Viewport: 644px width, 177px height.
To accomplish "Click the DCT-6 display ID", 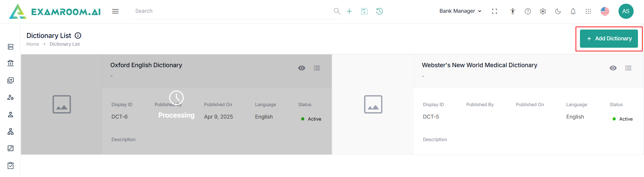I will click(x=119, y=117).
